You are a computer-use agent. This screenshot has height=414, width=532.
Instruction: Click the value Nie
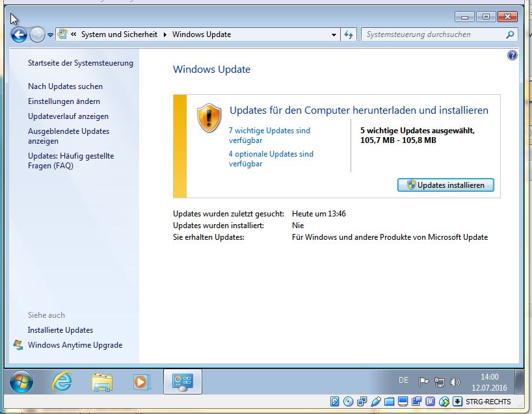click(298, 226)
